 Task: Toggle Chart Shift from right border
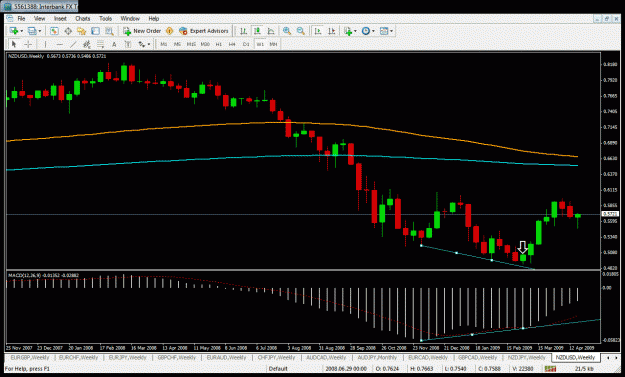point(332,31)
